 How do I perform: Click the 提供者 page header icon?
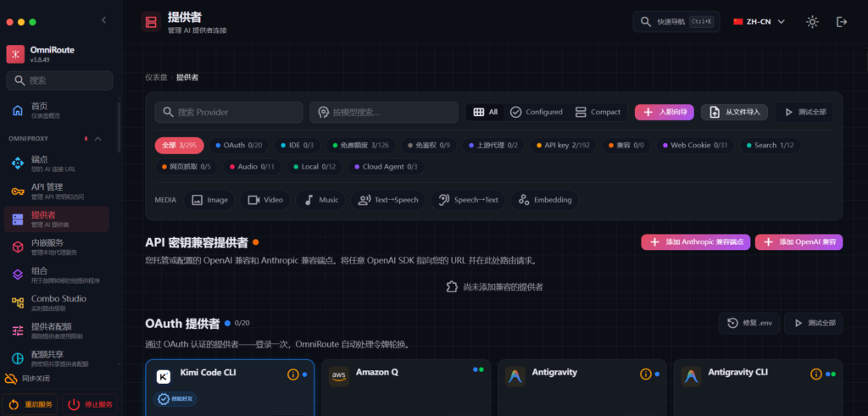click(151, 21)
